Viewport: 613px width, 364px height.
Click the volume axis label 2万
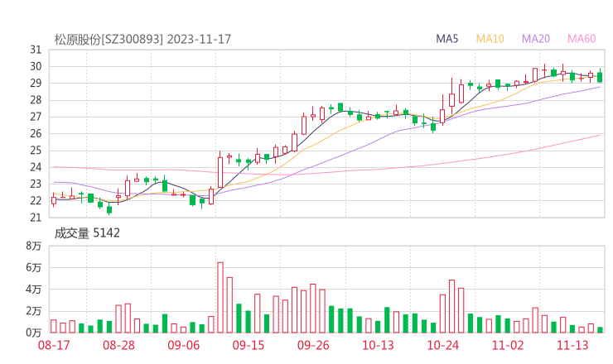34,311
